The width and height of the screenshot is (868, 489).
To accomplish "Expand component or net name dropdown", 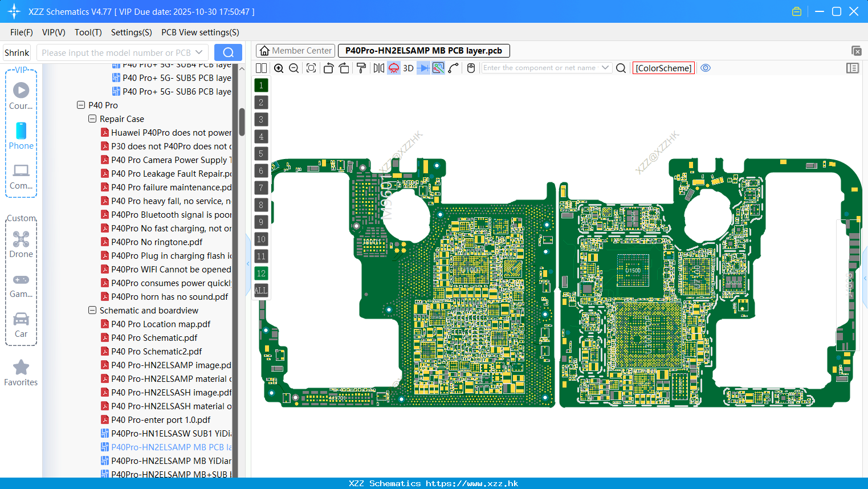I will tap(605, 68).
